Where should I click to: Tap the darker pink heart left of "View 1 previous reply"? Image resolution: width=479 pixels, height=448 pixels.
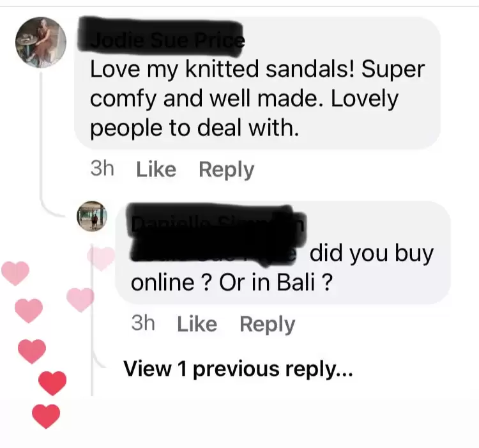[x=32, y=351]
